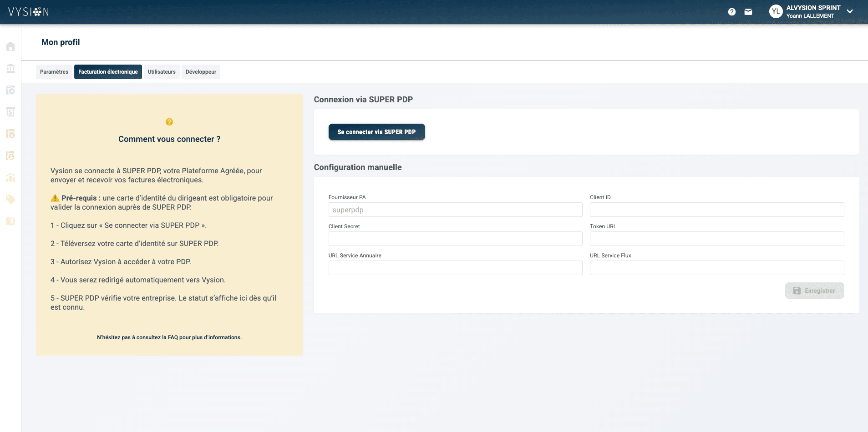The height and width of the screenshot is (432, 868).
Task: Click the help question mark icon in header
Action: click(732, 12)
